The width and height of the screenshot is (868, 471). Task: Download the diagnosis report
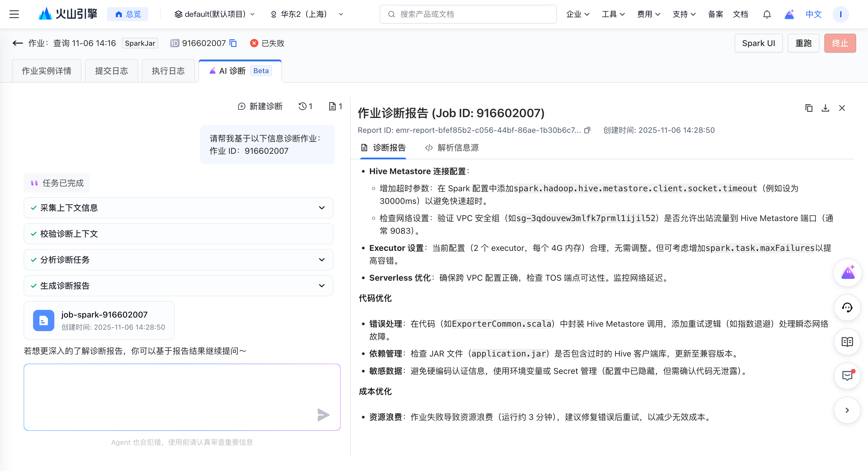[825, 108]
